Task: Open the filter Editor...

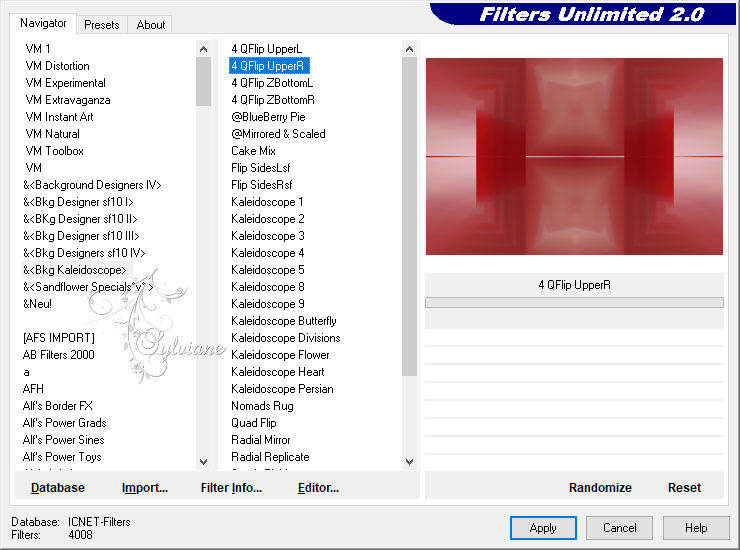Action: click(x=318, y=488)
